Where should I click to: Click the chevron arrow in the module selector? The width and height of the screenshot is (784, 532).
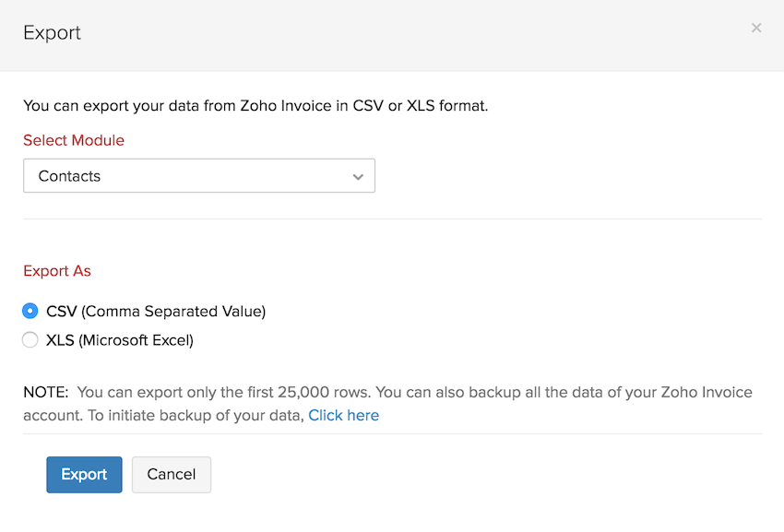(x=358, y=177)
